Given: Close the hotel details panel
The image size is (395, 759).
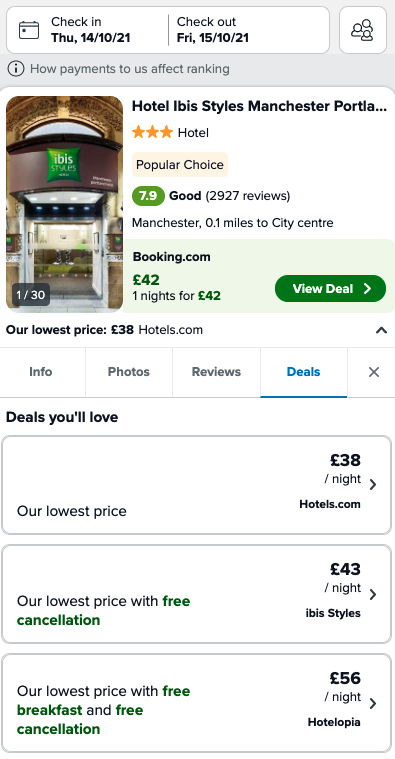Looking at the screenshot, I should pos(374,372).
